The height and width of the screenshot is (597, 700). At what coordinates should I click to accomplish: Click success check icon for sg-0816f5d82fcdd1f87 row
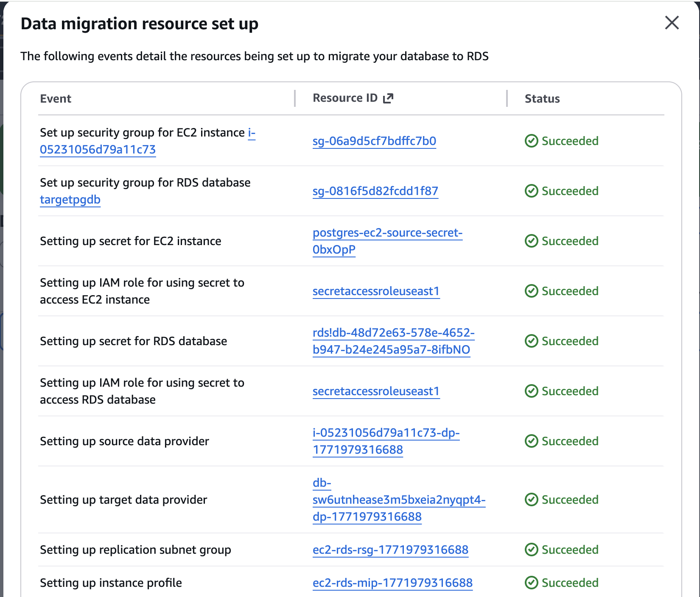pyautogui.click(x=531, y=191)
